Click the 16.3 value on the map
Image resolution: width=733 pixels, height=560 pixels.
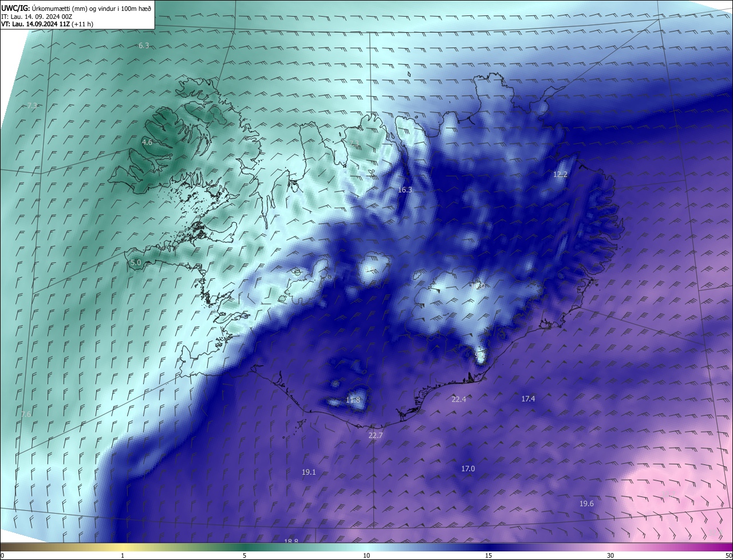pyautogui.click(x=405, y=190)
